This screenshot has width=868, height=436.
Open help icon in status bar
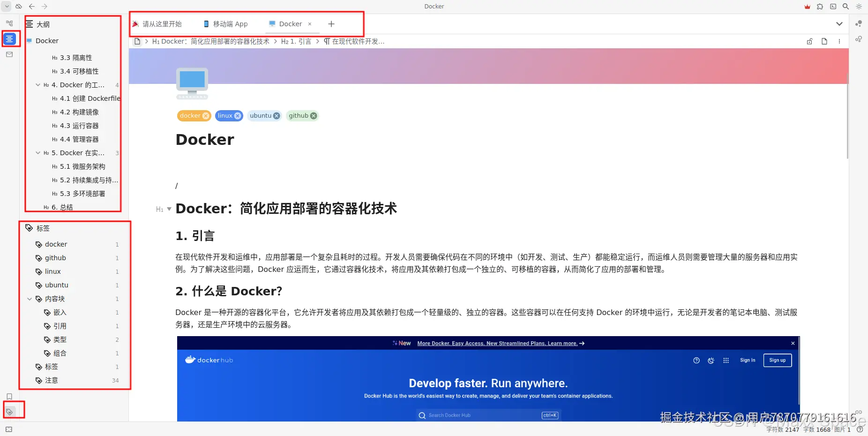pos(860,429)
